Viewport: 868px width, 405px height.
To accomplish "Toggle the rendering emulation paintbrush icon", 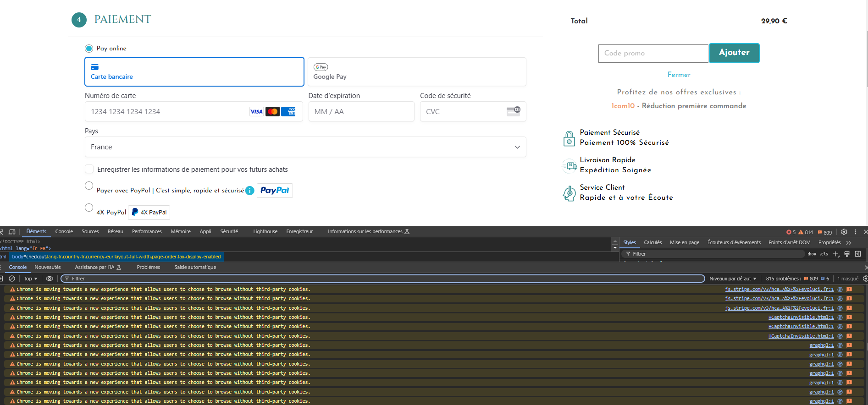I will 847,254.
